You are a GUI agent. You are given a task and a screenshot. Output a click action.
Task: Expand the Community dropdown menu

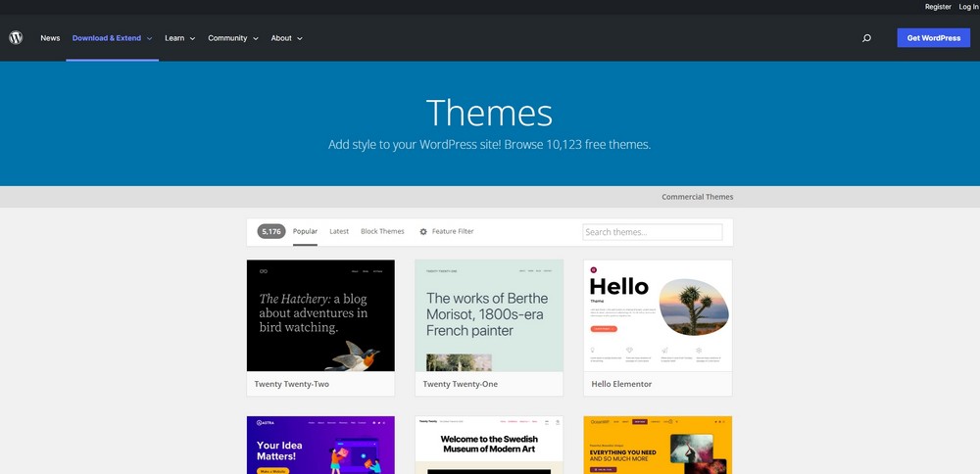coord(233,38)
